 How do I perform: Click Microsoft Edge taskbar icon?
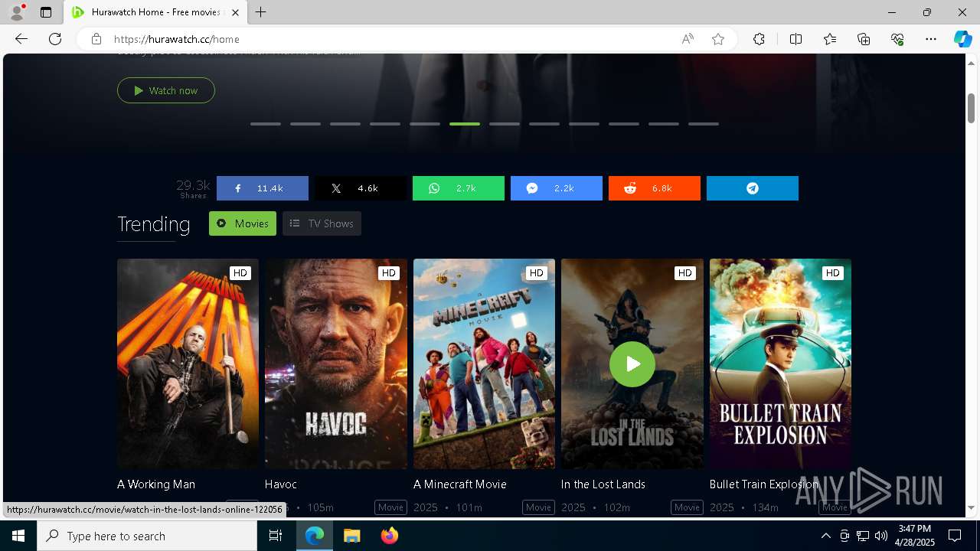(x=315, y=536)
